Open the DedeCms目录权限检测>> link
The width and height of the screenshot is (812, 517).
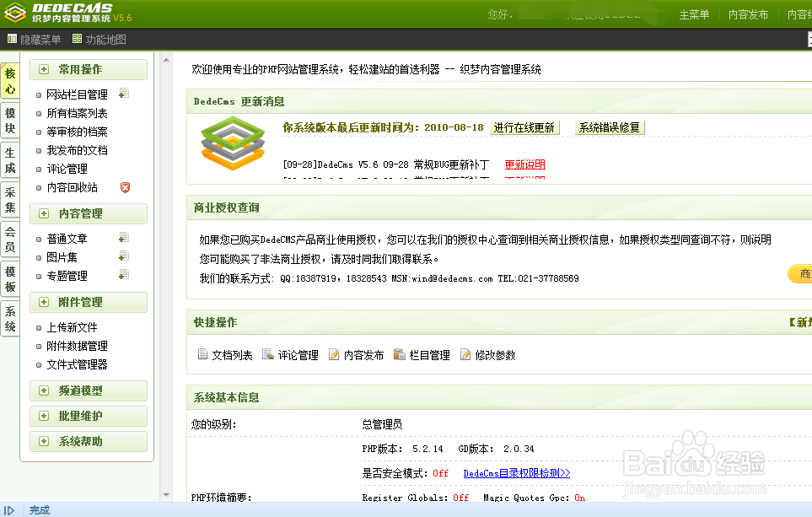click(x=516, y=473)
